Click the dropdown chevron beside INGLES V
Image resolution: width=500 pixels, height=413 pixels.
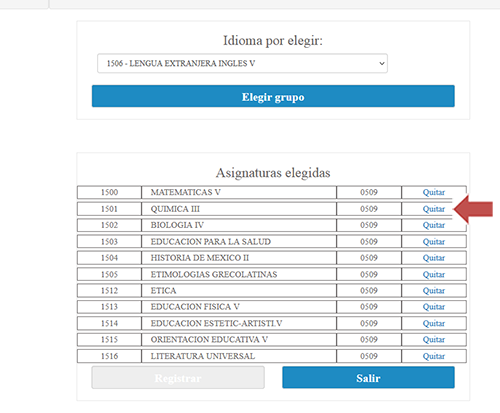pos(382,63)
